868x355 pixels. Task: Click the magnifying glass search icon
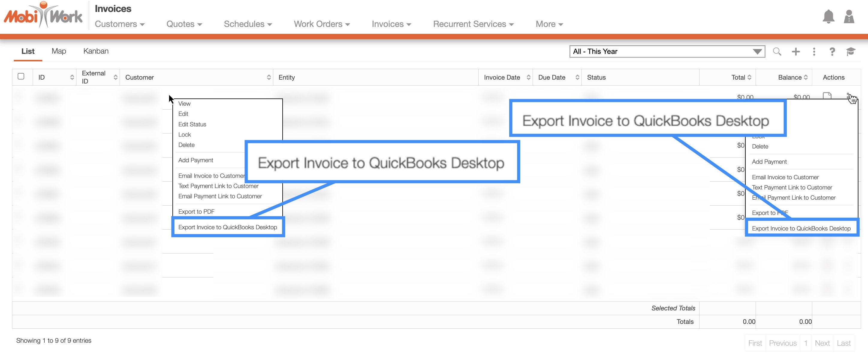[x=777, y=51]
